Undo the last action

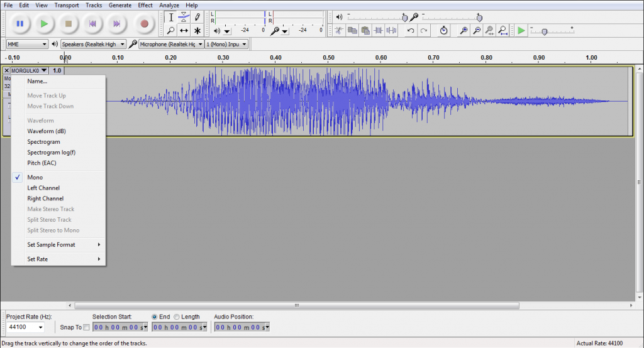pyautogui.click(x=410, y=30)
